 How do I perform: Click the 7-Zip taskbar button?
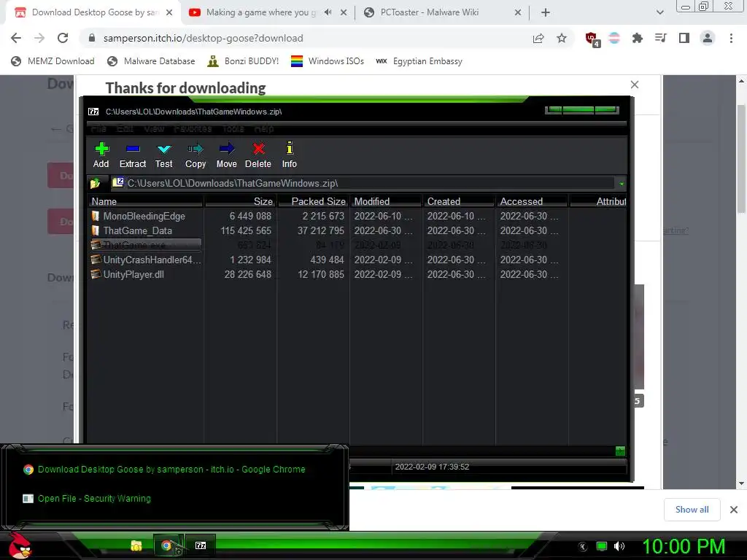201,545
